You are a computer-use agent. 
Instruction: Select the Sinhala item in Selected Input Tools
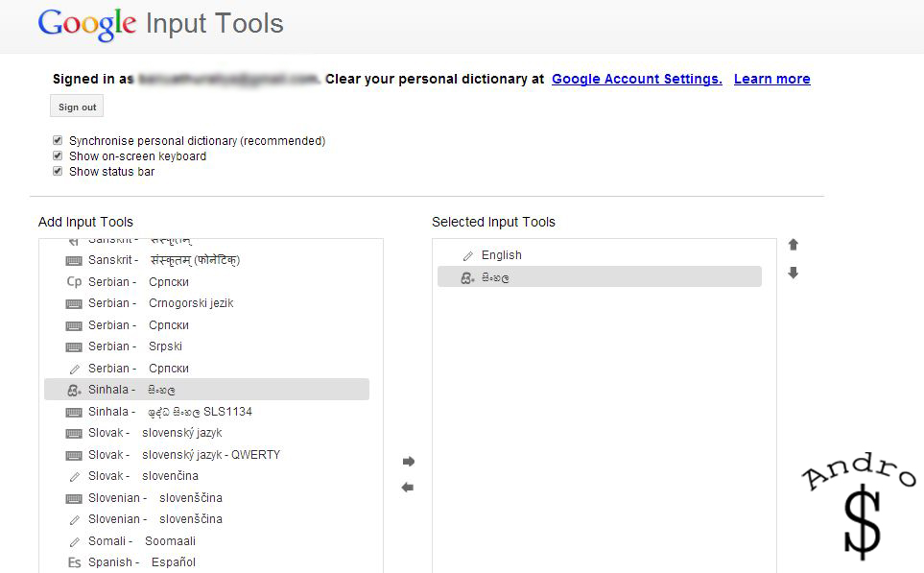(599, 277)
